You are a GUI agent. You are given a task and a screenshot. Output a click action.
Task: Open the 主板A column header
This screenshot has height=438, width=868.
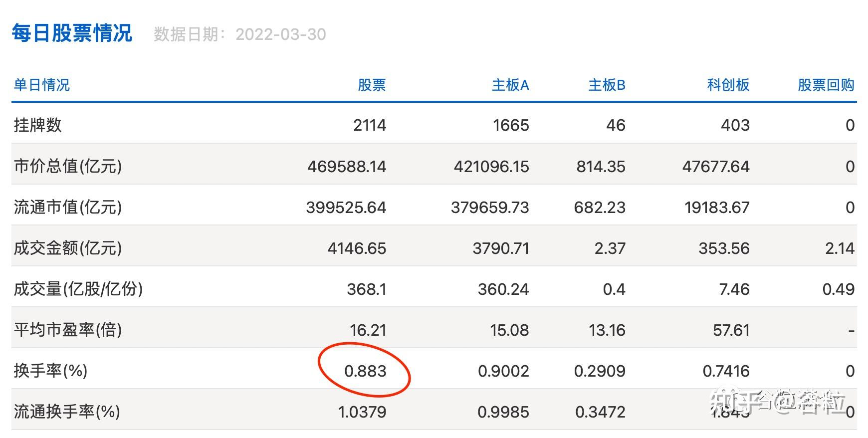pos(510,85)
